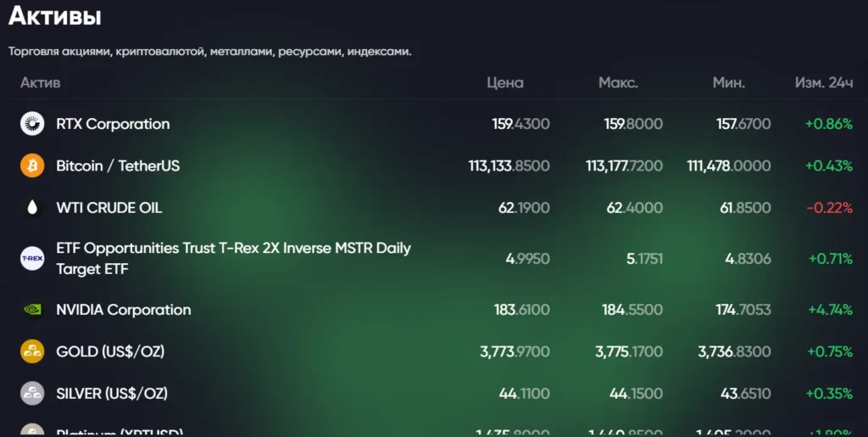Sort by the Мин. column header
This screenshot has height=437, width=868.
[729, 83]
